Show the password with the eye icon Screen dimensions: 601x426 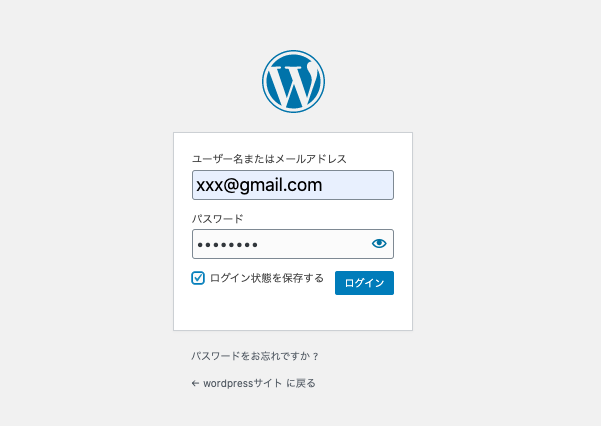click(379, 243)
